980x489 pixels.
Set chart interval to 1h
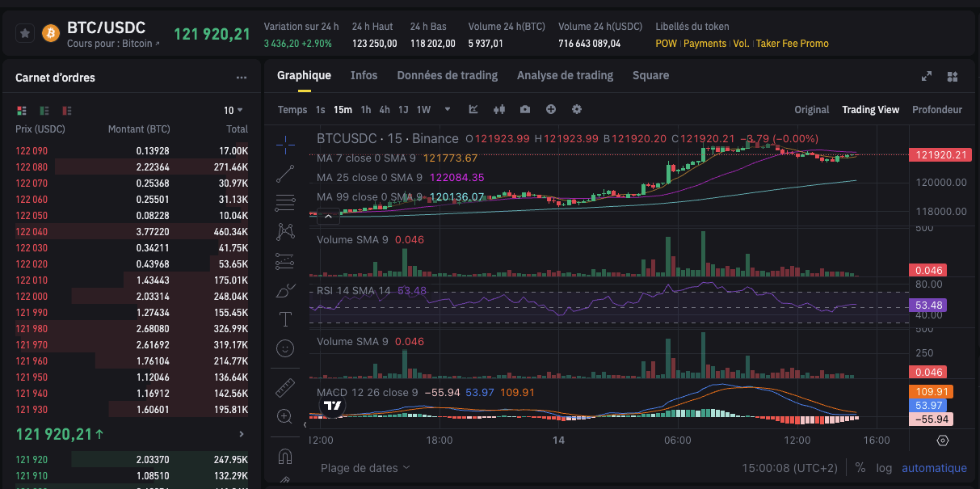point(366,109)
